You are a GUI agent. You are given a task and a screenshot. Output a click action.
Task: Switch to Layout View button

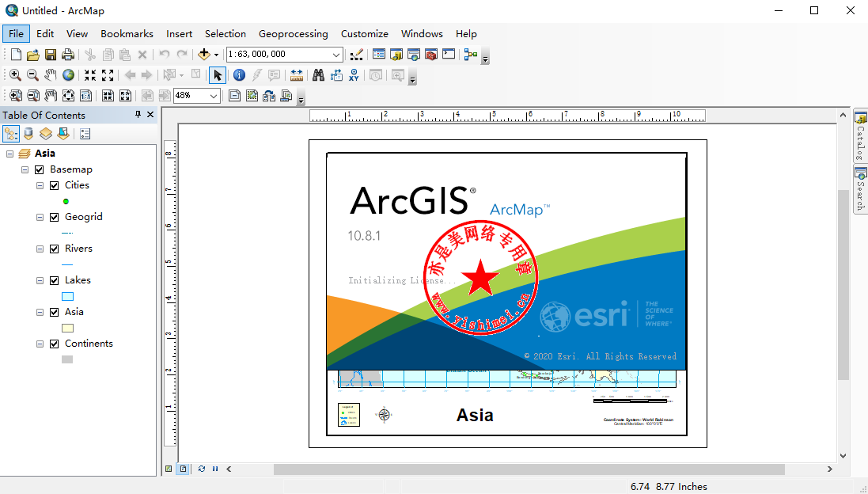(x=184, y=469)
